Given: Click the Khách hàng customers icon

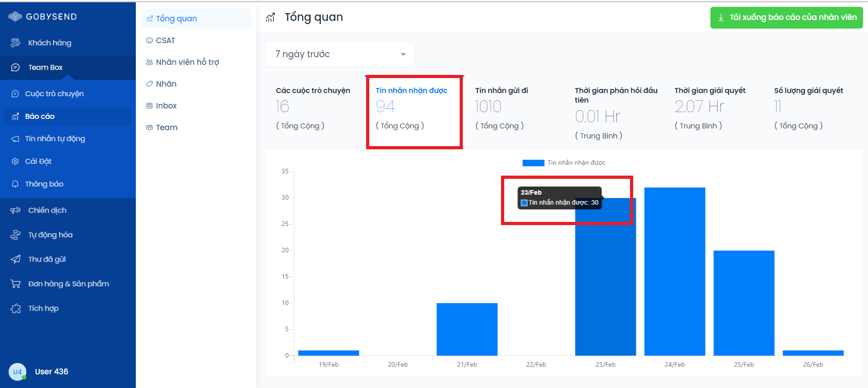Looking at the screenshot, I should (15, 43).
